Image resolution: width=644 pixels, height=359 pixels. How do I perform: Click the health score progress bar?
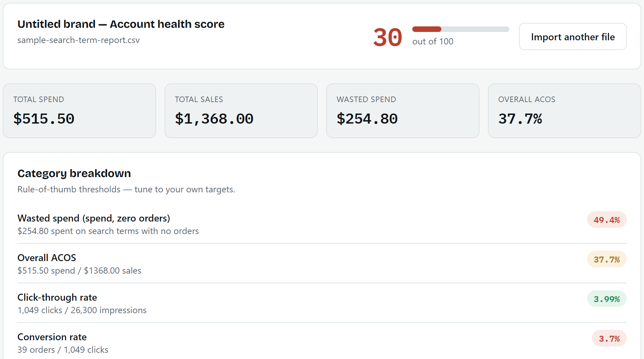(460, 29)
